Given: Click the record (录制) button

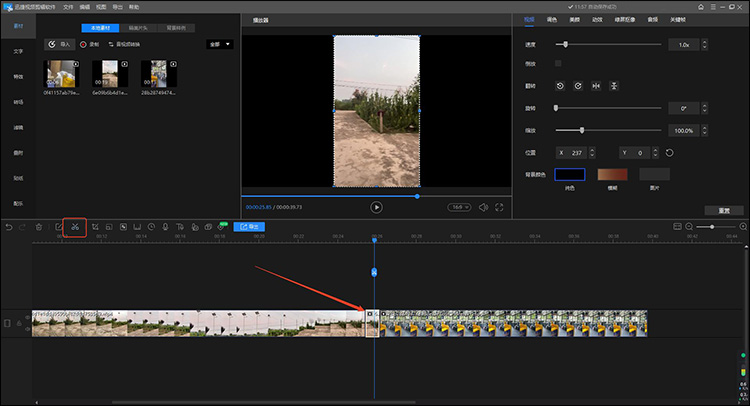Looking at the screenshot, I should [89, 44].
